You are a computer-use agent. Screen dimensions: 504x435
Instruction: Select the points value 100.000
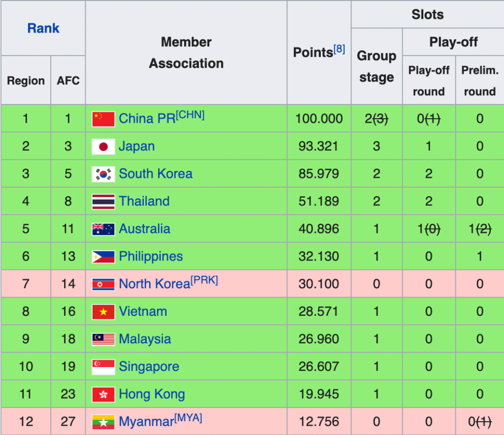(319, 119)
